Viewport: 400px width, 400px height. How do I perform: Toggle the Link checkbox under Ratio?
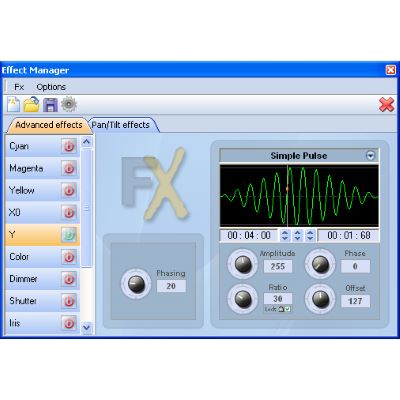[x=288, y=309]
